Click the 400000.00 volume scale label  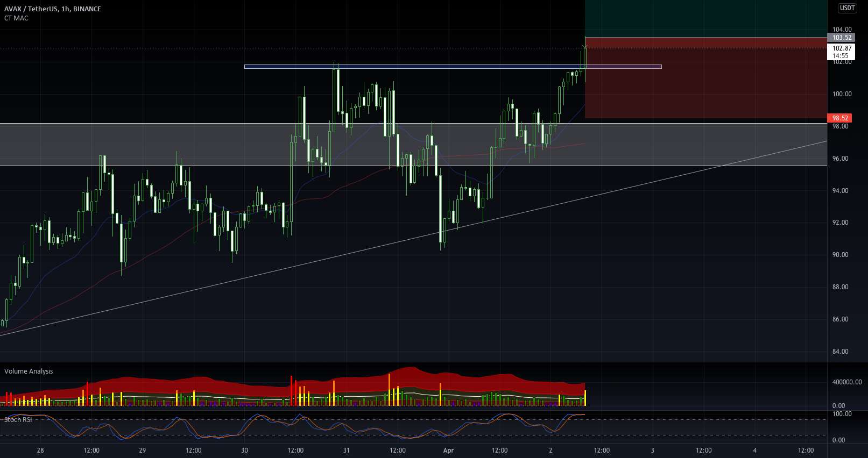[x=847, y=382]
